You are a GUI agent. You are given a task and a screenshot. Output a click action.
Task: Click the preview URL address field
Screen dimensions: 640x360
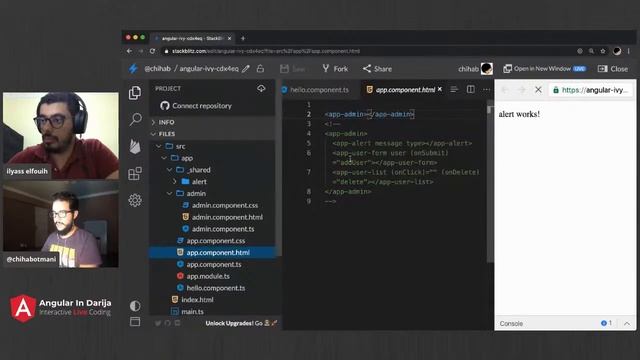tap(591, 90)
